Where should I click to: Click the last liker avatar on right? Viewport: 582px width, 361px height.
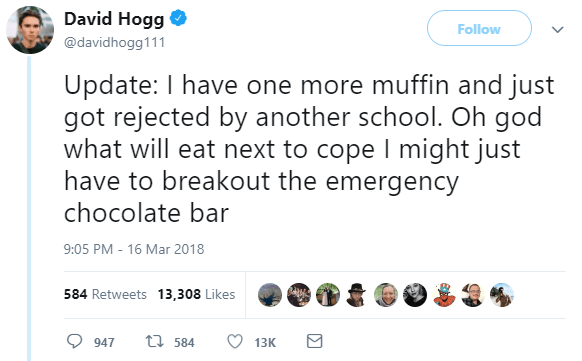point(502,295)
